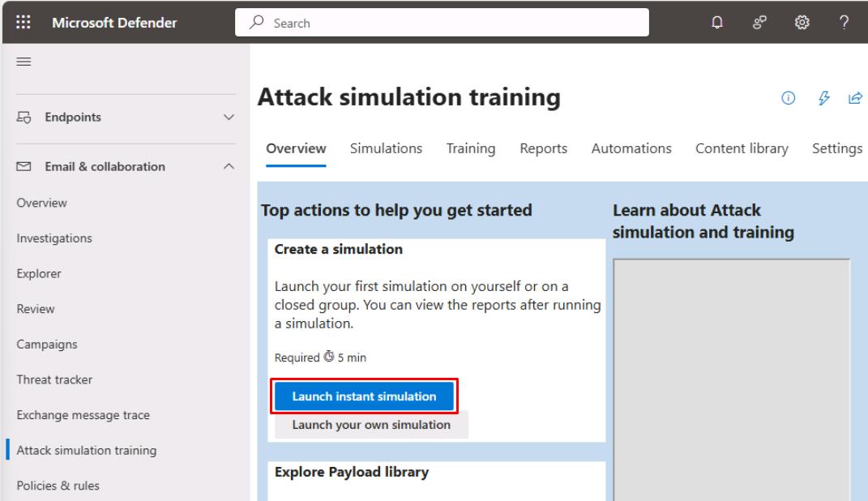This screenshot has width=868, height=501.
Task: Expand the Endpoints section chevron
Action: click(x=228, y=118)
